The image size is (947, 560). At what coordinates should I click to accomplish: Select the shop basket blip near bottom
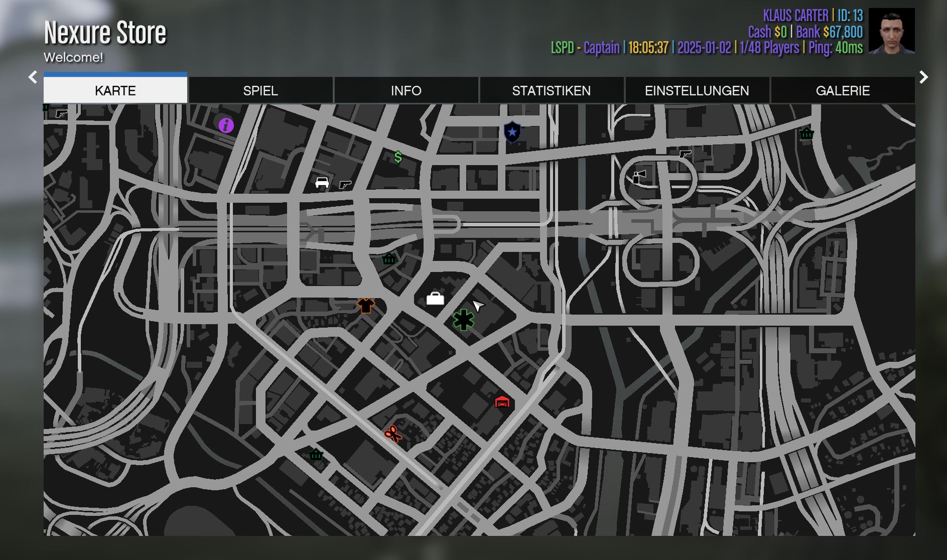[x=316, y=454]
